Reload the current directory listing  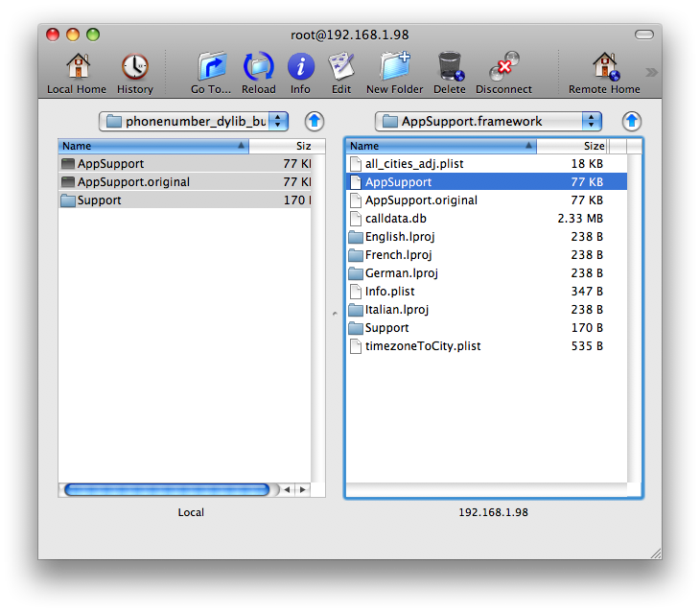point(259,67)
